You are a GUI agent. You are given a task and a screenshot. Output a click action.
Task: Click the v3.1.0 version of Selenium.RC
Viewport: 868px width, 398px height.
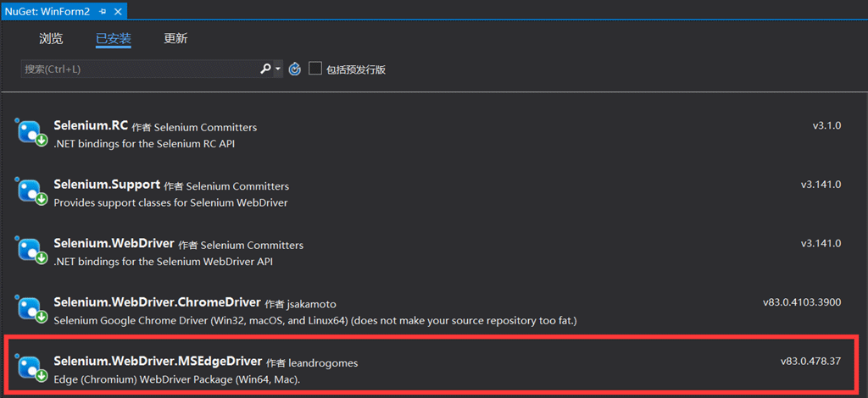pos(826,125)
